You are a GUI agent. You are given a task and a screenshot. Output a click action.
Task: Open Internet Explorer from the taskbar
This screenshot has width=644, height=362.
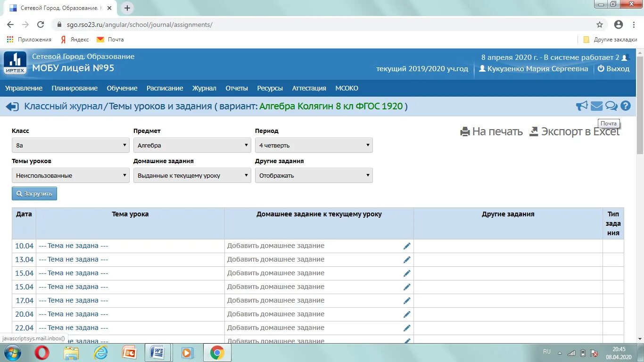(100, 353)
